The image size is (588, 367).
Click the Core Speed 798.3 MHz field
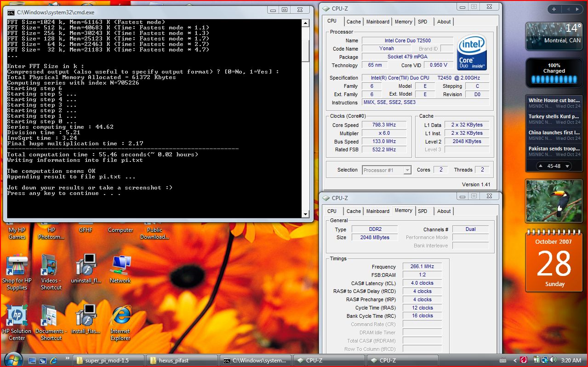[x=384, y=125]
